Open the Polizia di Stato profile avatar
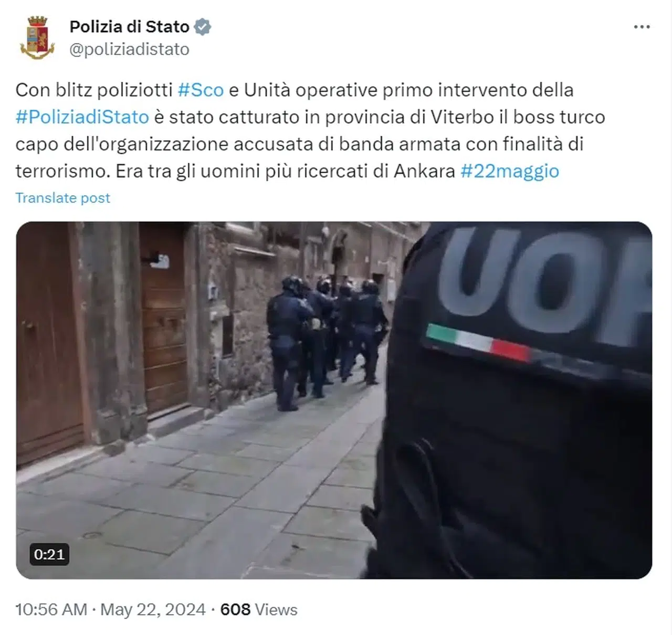Viewport: 672px width, 635px height. 37,37
